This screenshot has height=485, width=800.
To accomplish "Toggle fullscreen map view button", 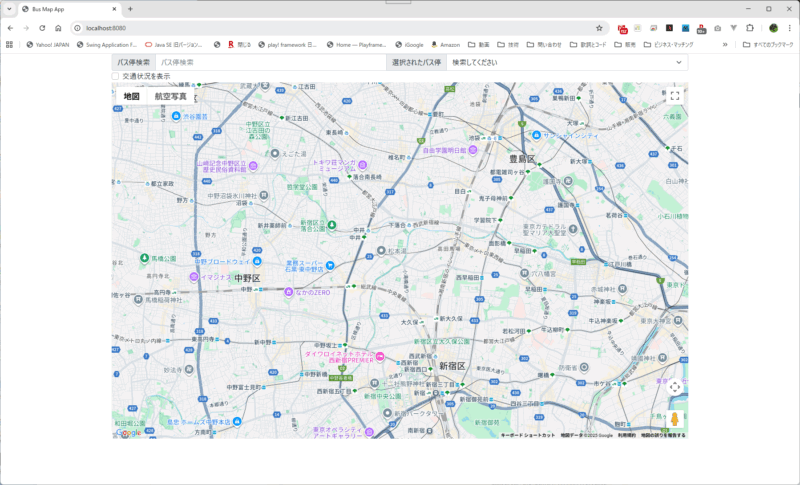I will [675, 96].
